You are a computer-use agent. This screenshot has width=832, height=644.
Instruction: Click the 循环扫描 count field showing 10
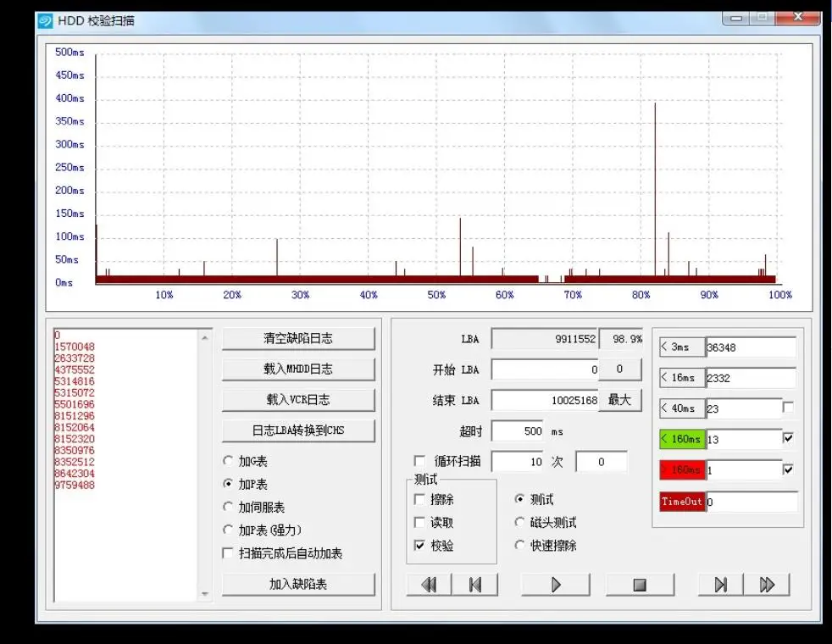click(518, 462)
